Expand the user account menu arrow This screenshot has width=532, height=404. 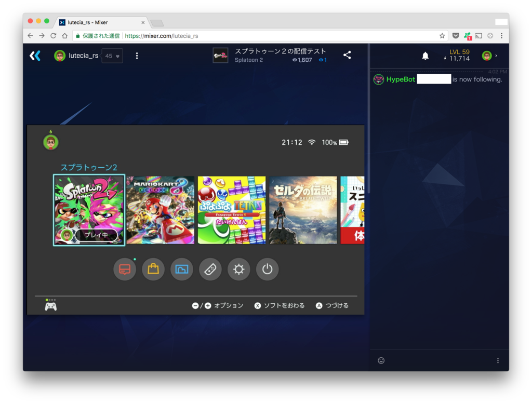coord(496,56)
